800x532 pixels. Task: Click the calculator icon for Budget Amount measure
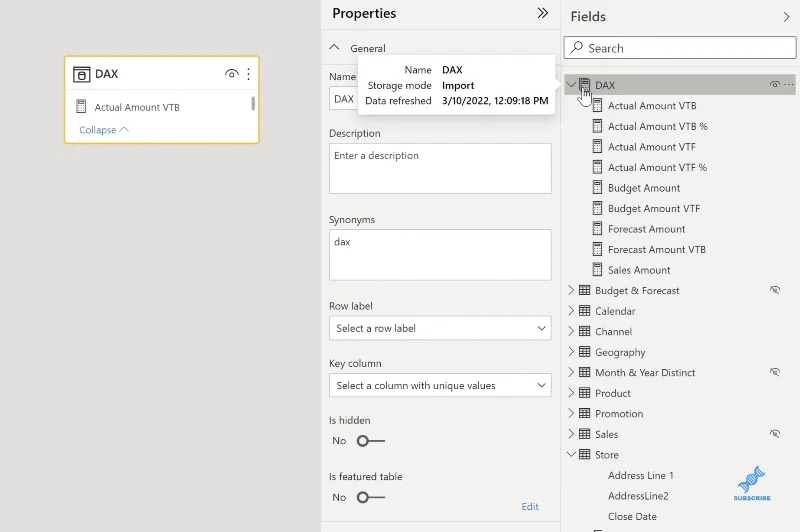point(597,187)
